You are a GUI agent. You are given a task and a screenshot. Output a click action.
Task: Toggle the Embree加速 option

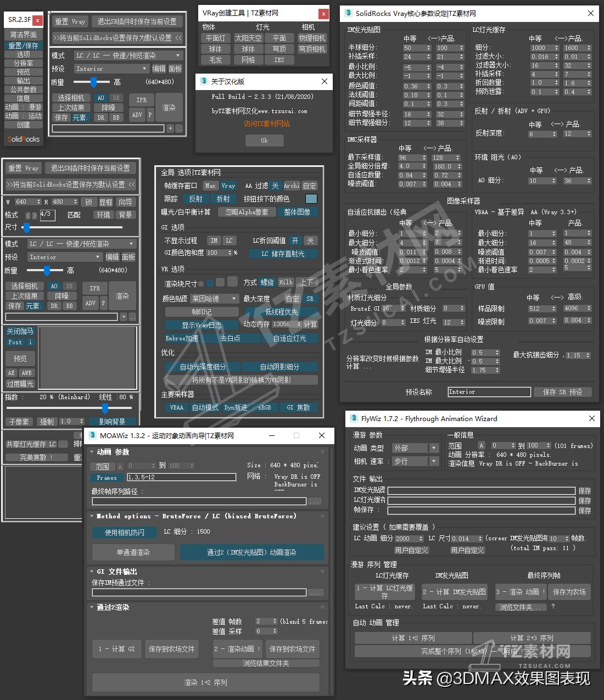click(182, 338)
